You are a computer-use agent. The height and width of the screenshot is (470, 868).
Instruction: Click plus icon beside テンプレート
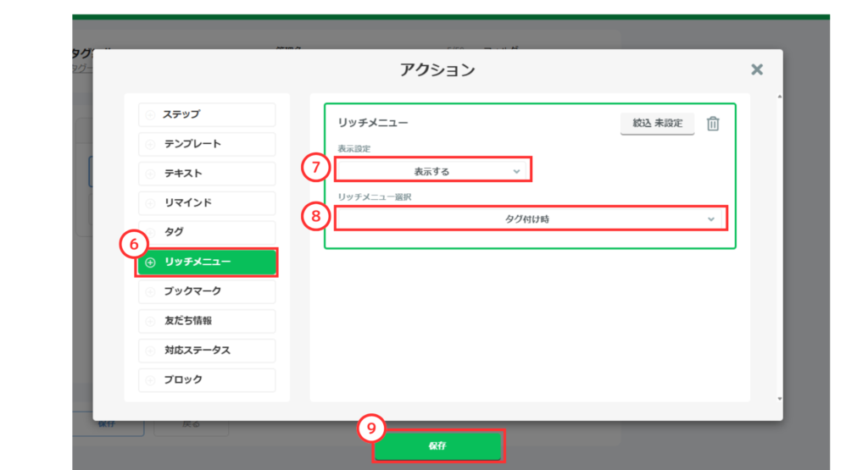150,144
